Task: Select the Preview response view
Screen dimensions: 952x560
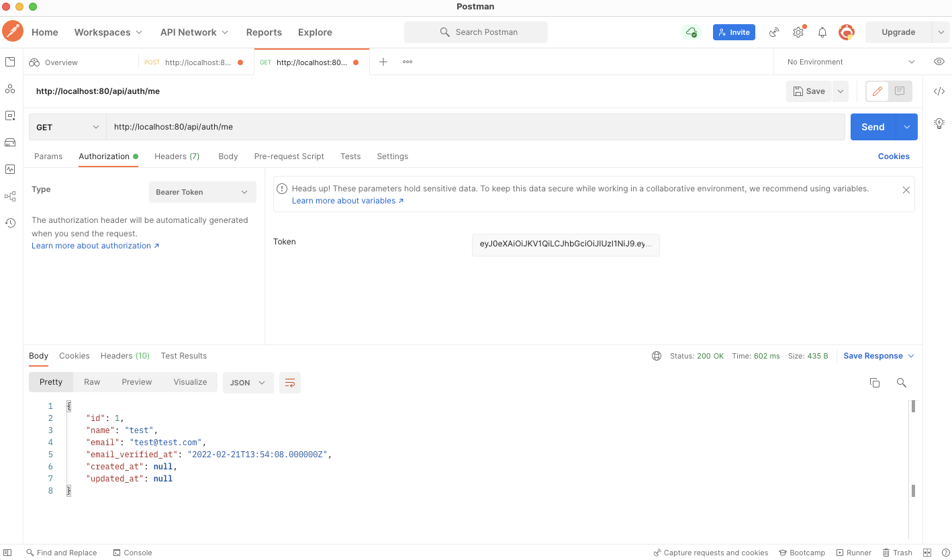Action: tap(137, 382)
